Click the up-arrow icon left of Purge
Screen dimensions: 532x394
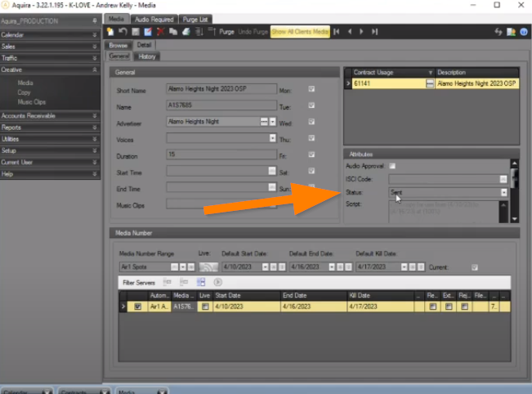(x=212, y=32)
